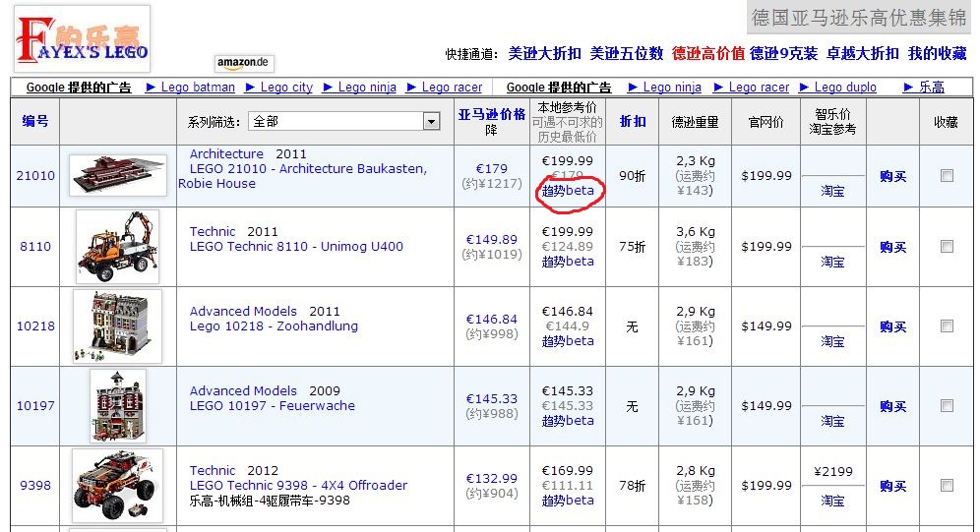Open set number 8110 link

tap(35, 246)
